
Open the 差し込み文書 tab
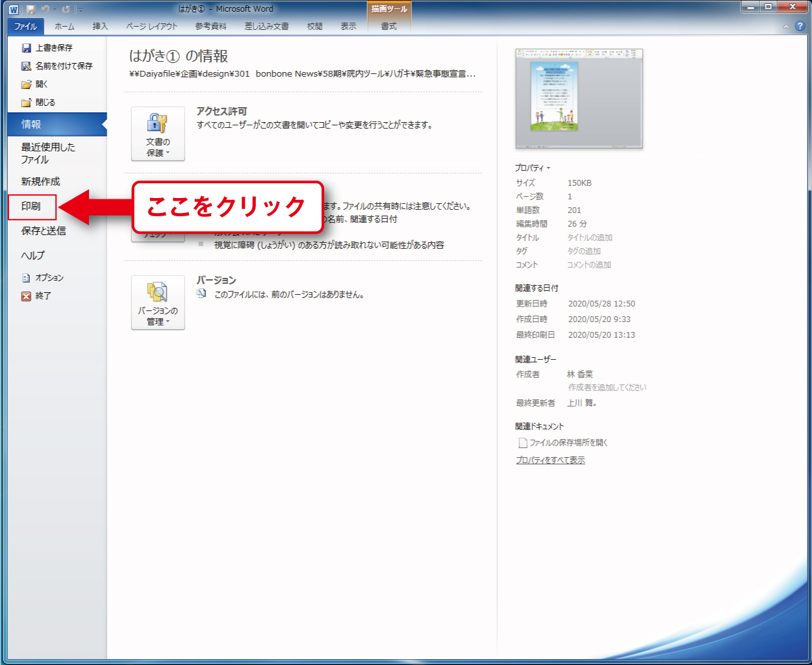267,26
